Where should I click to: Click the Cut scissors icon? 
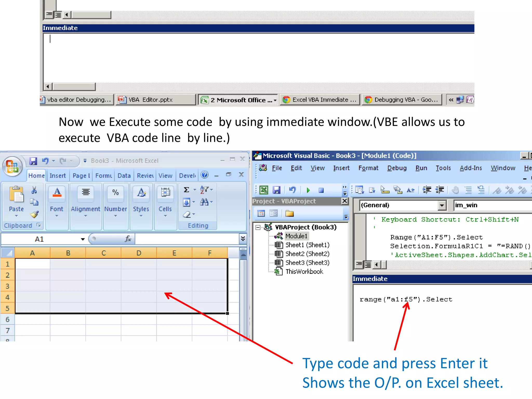pos(34,190)
